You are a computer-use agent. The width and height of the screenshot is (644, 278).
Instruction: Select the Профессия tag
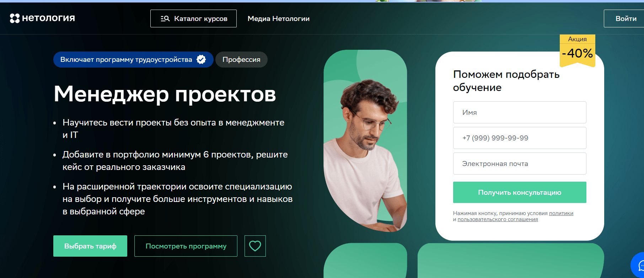click(x=241, y=59)
